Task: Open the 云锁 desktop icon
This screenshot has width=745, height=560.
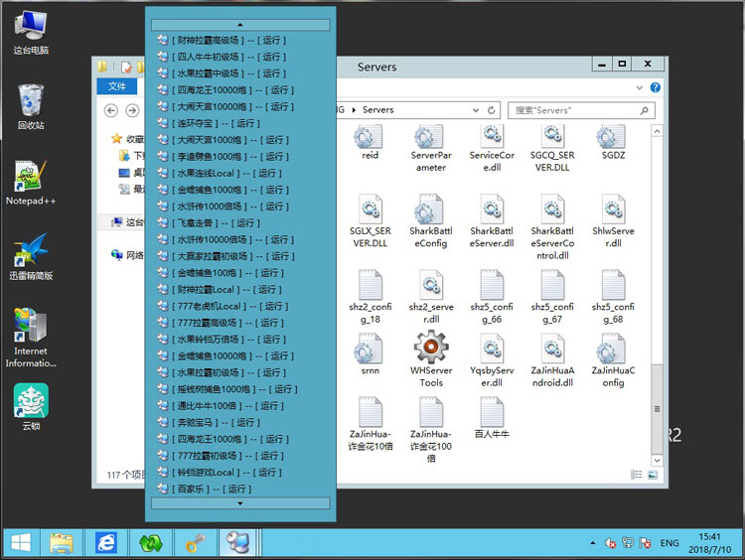Action: [31, 401]
